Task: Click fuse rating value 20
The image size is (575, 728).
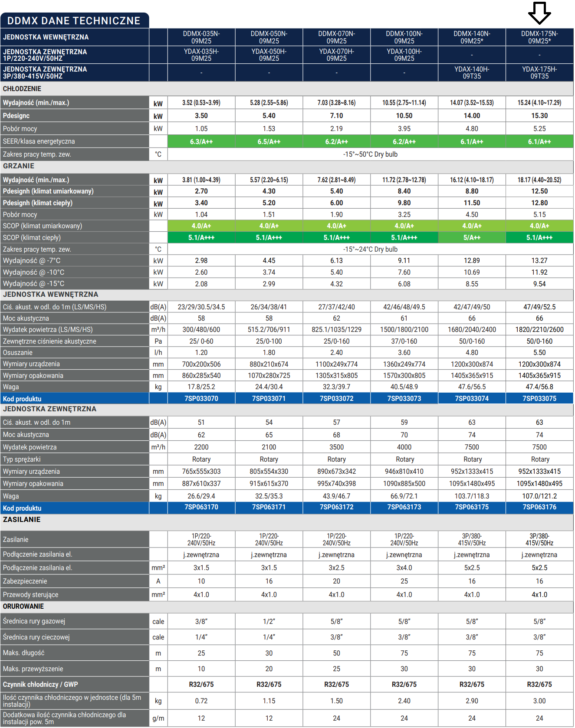Action: click(337, 581)
